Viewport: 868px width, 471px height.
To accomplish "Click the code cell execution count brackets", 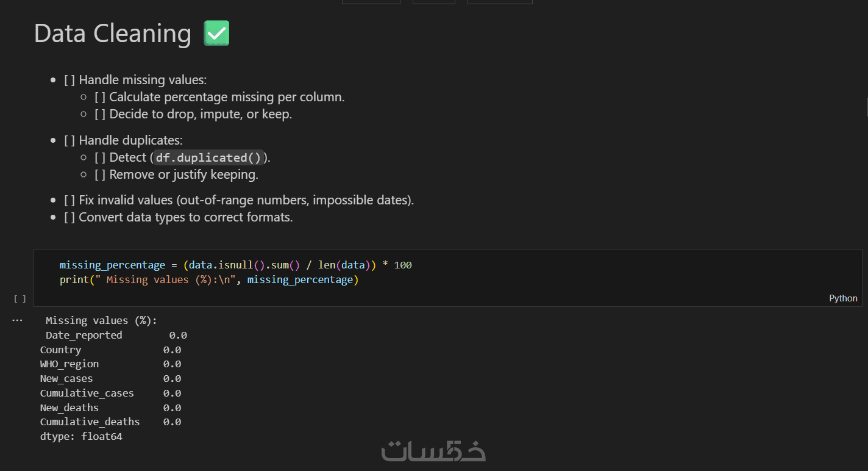I will coord(20,299).
